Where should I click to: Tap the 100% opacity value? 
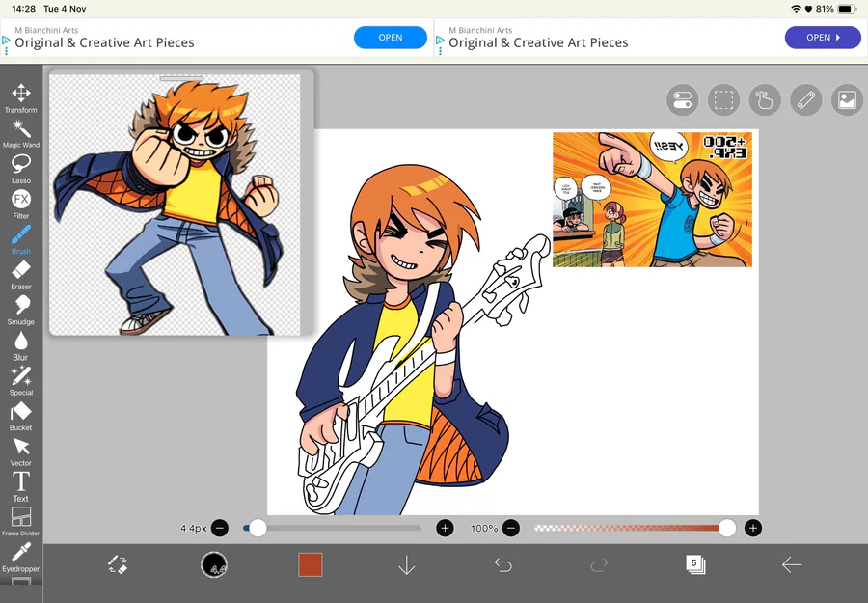point(484,529)
